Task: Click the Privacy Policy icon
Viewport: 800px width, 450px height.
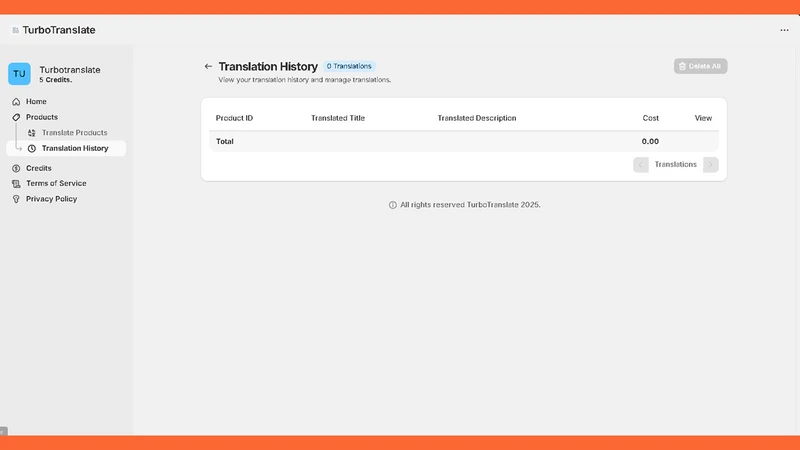Action: pyautogui.click(x=16, y=199)
